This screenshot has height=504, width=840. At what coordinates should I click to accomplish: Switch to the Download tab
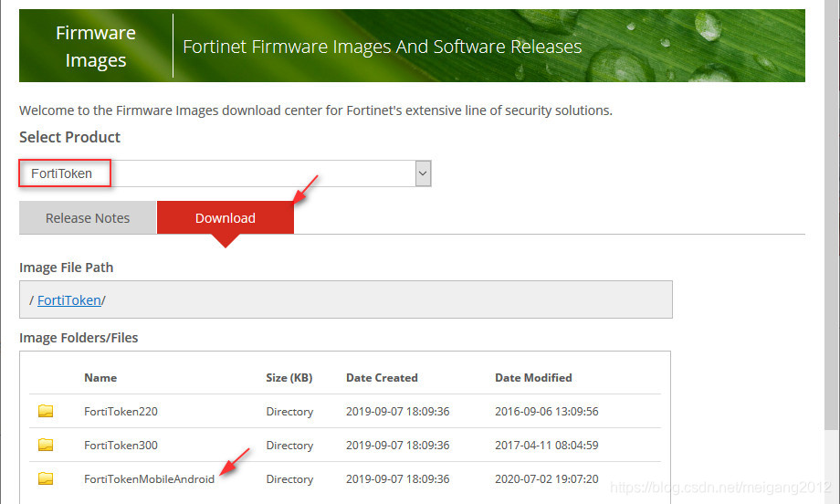[x=225, y=218]
